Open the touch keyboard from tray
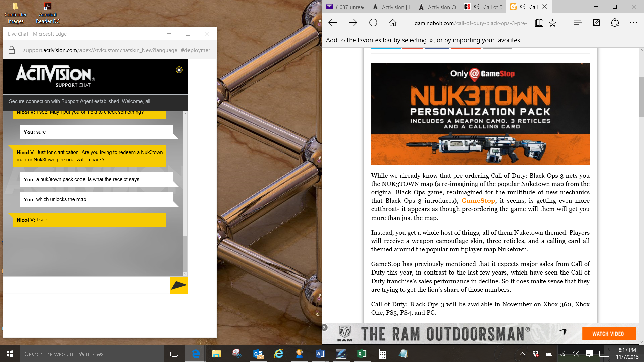This screenshot has width=644, height=362. (604, 354)
